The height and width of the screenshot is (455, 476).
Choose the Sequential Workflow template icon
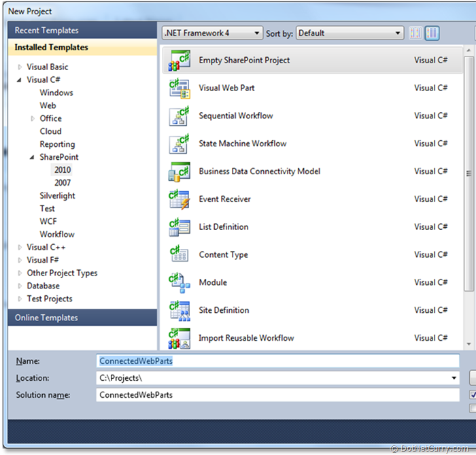click(x=180, y=116)
